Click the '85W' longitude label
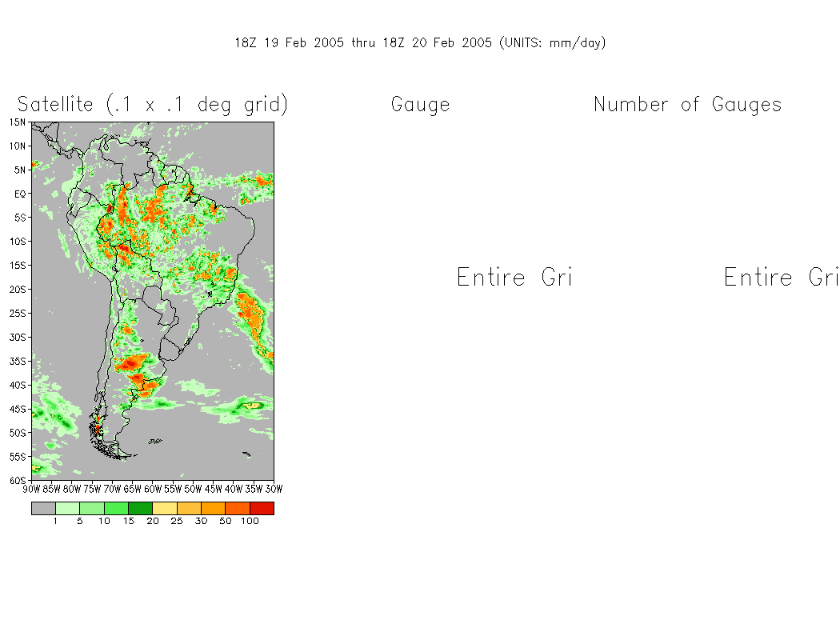This screenshot has height=640, width=840. click(x=51, y=489)
